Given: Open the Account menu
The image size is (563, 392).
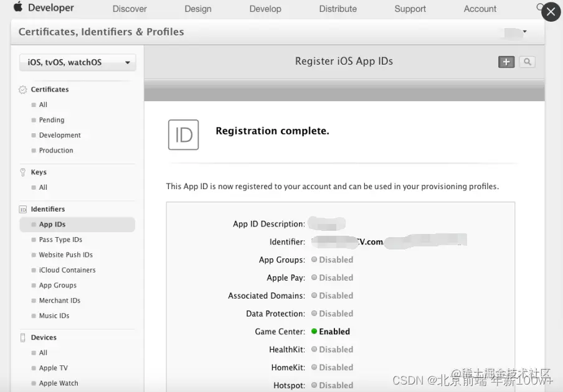Looking at the screenshot, I should coord(480,9).
